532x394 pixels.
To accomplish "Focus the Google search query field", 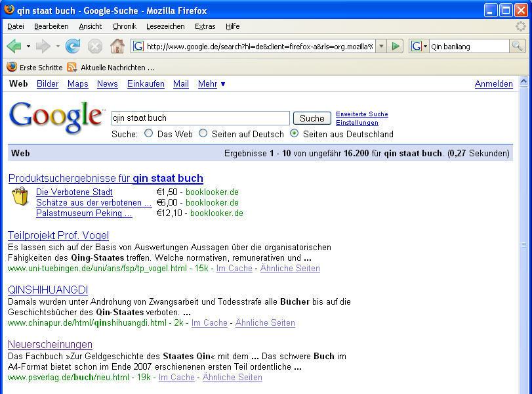I will tap(201, 118).
